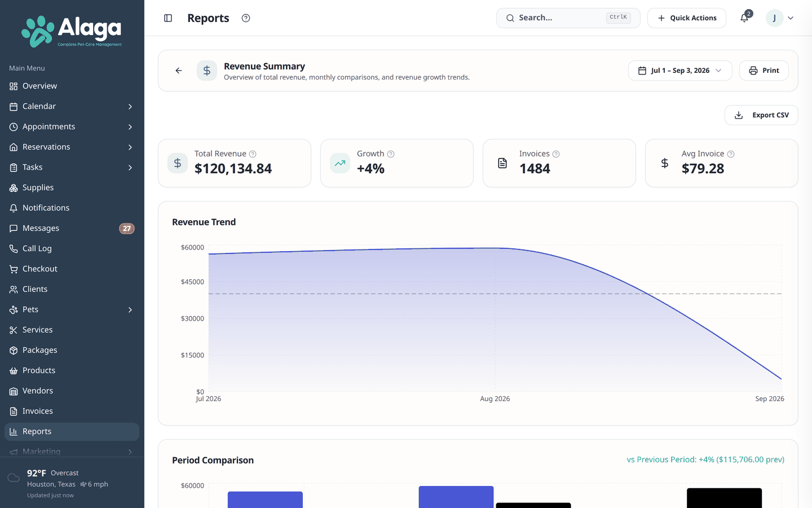The image size is (812, 508).
Task: Open Supplies in the sidebar
Action: tap(72, 187)
